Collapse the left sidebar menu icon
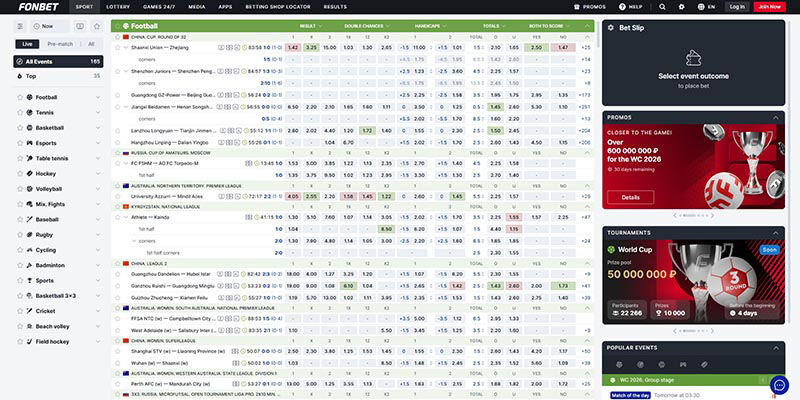The height and width of the screenshot is (400, 800). coord(20,26)
